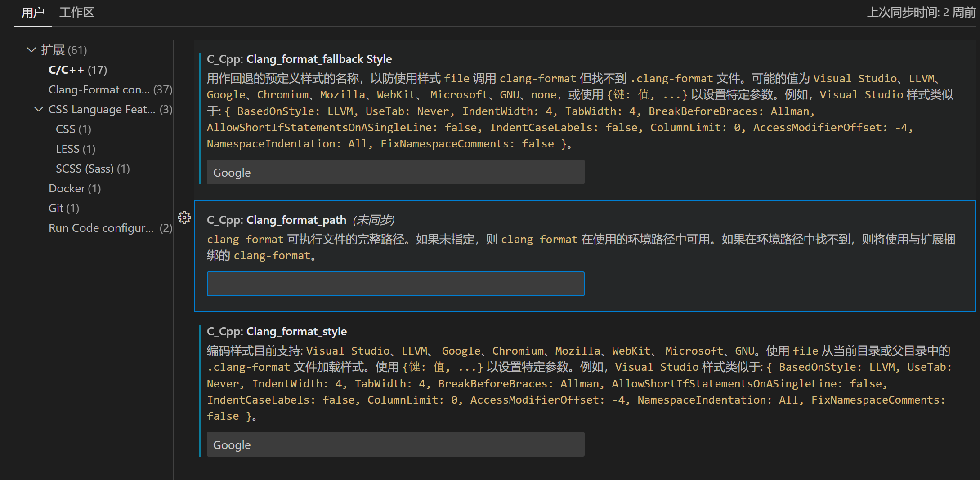This screenshot has height=480, width=980.
Task: Switch to the 用户 settings tab
Action: point(33,13)
